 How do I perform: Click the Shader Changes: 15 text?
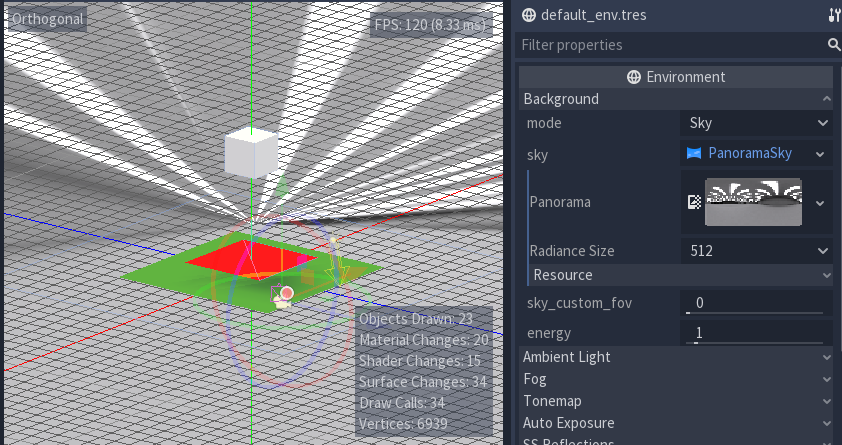[420, 361]
